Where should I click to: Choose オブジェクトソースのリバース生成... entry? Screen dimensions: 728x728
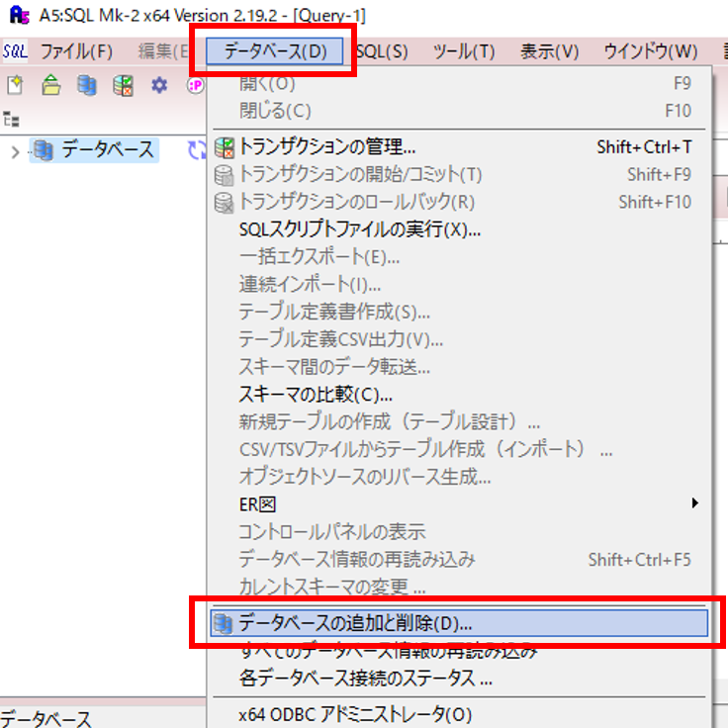click(461, 477)
